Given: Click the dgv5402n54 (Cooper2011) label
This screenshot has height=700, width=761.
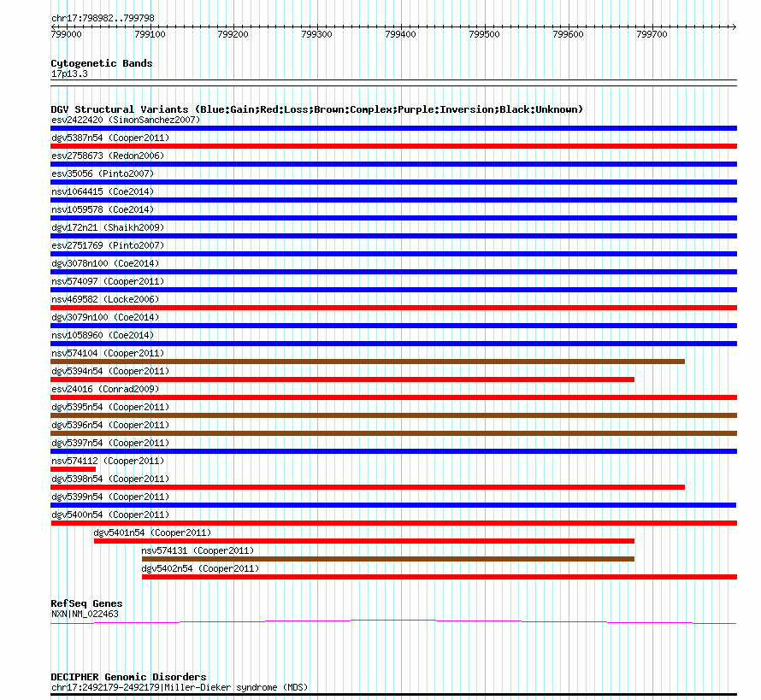Looking at the screenshot, I should point(200,568).
